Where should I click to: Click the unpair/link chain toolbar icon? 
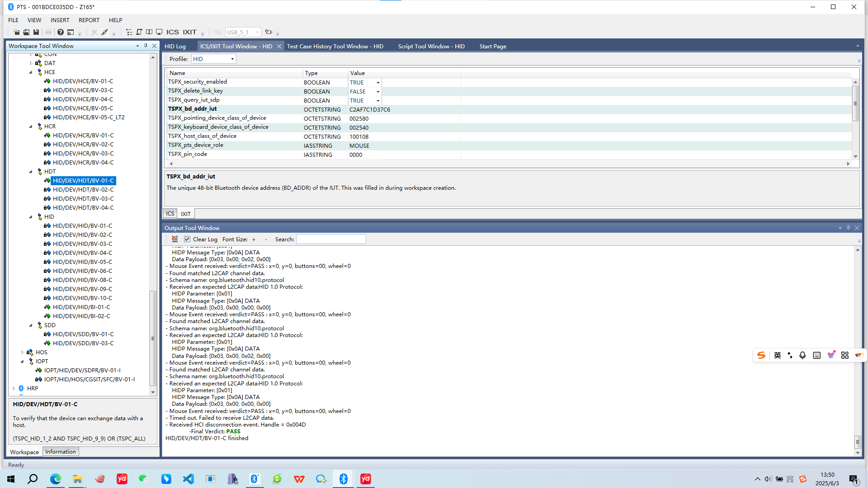coord(104,32)
